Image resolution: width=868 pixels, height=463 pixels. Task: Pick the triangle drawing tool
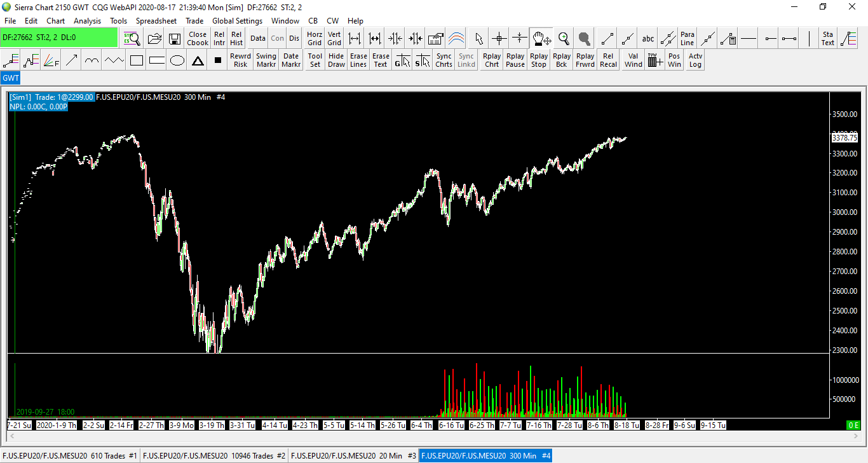(198, 60)
